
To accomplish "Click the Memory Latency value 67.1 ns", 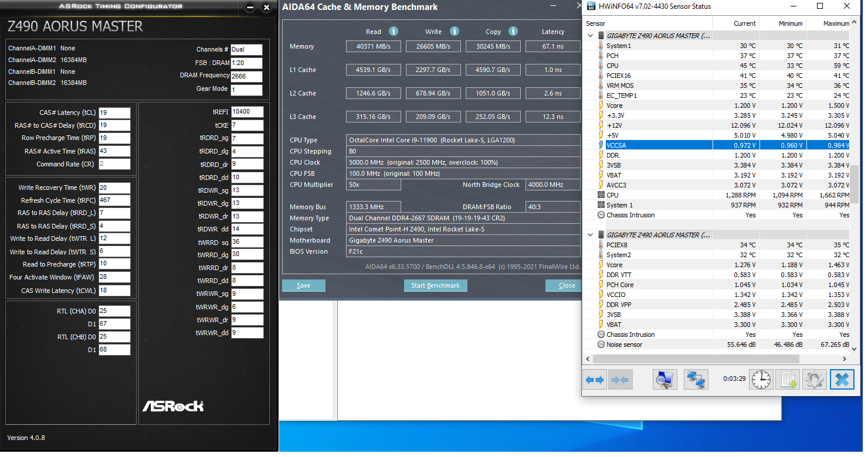I will point(552,46).
